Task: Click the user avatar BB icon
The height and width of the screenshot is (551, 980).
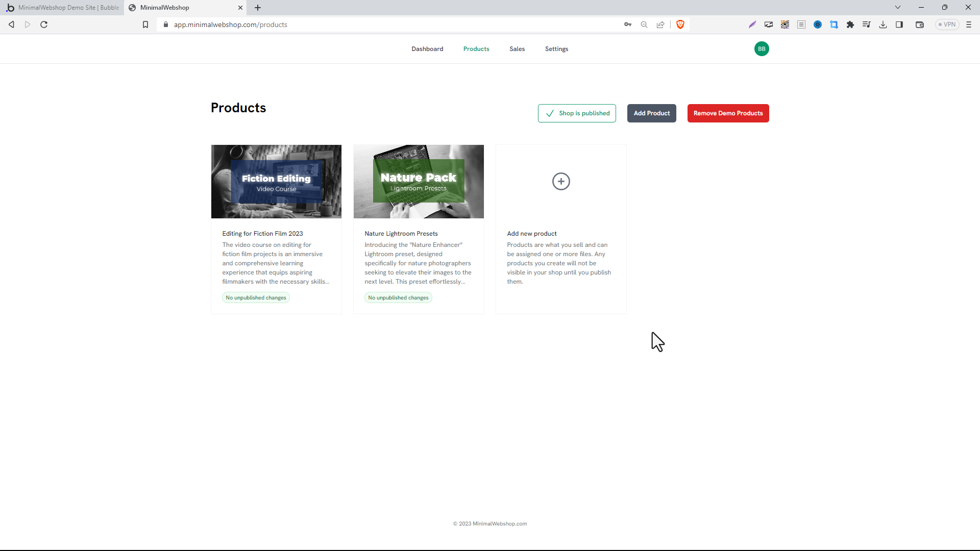Action: [x=761, y=48]
